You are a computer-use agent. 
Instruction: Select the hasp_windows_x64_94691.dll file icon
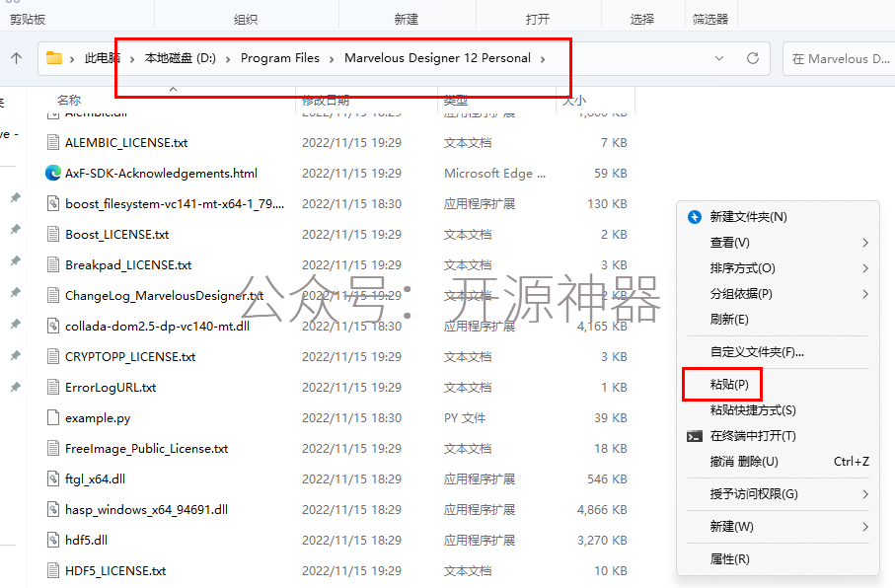point(53,510)
